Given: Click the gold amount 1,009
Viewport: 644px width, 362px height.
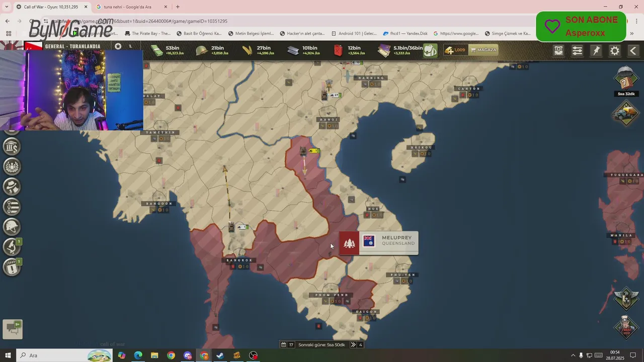Looking at the screenshot, I should click(455, 50).
